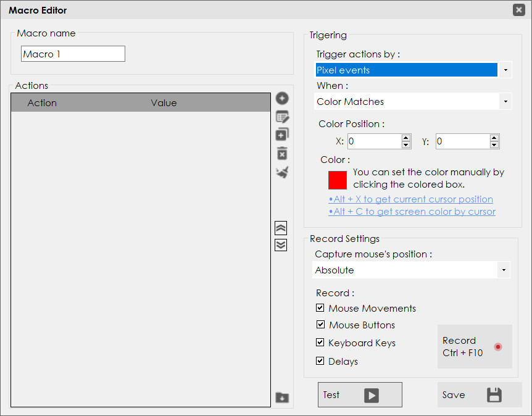Expand the When Color Matches dropdown

click(x=414, y=101)
